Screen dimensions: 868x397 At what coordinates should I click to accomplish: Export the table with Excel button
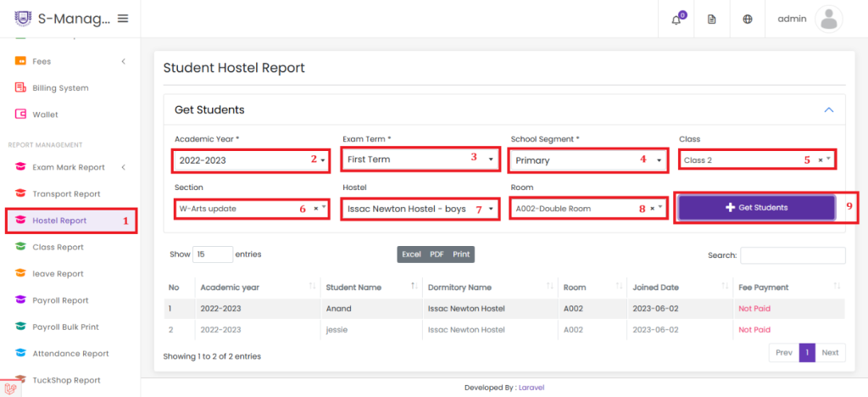point(411,254)
